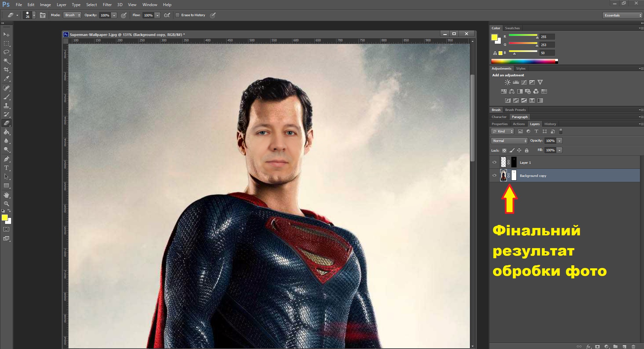Add a Levels adjustment

click(516, 82)
